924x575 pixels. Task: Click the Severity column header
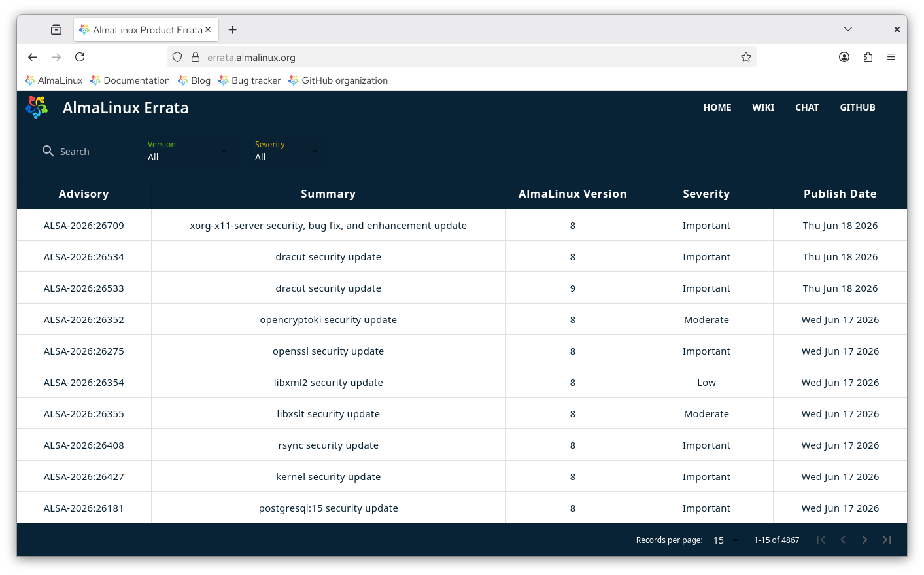point(706,194)
